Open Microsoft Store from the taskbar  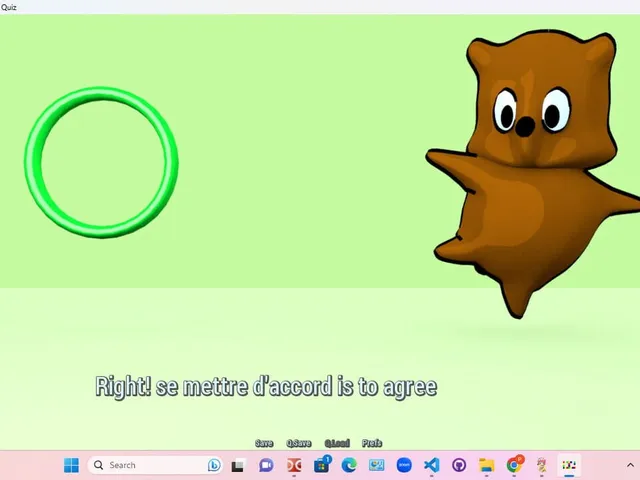coord(322,465)
